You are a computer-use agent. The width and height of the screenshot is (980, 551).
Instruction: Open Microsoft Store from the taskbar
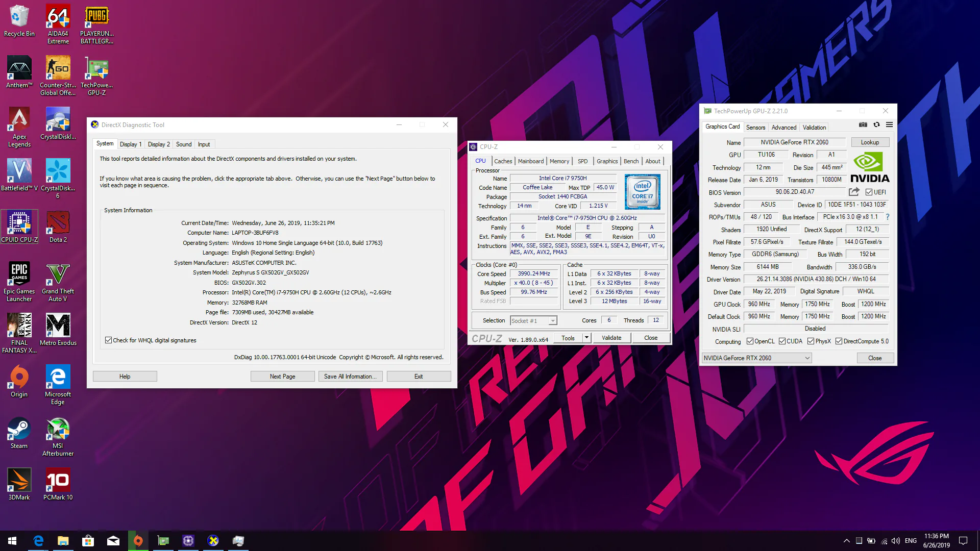click(88, 541)
